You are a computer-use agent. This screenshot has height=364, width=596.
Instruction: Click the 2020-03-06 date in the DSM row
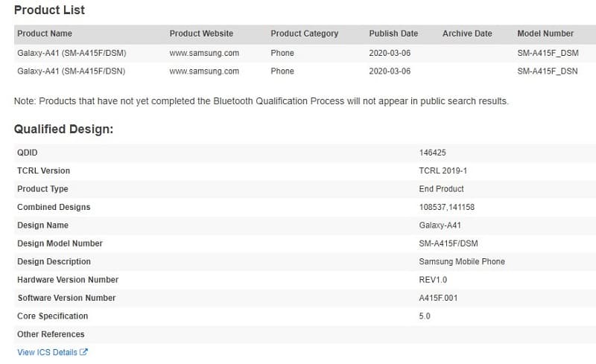pos(390,53)
